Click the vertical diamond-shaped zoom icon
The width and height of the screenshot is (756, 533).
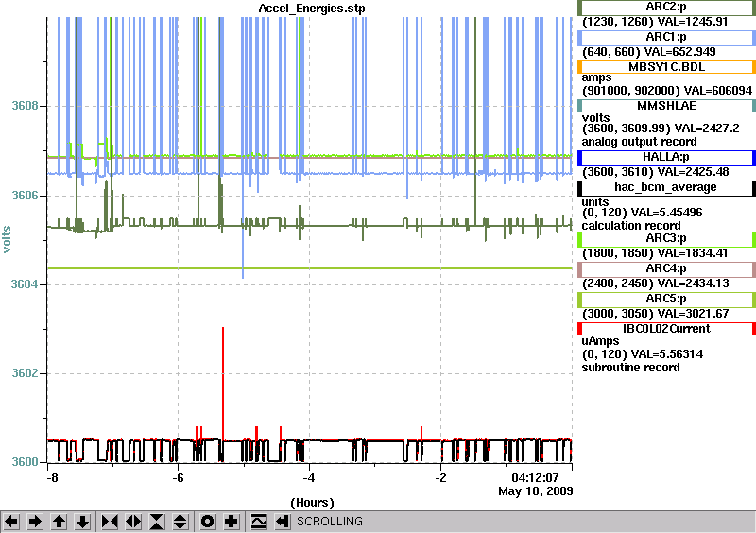pyautogui.click(x=180, y=522)
